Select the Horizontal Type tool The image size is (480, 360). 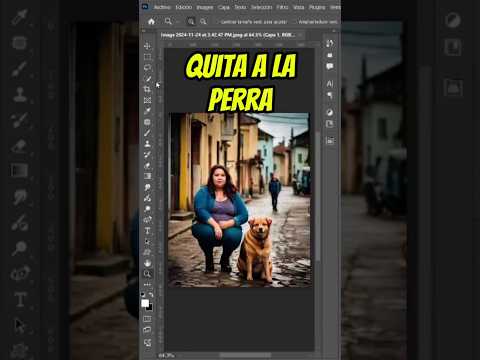tap(147, 231)
